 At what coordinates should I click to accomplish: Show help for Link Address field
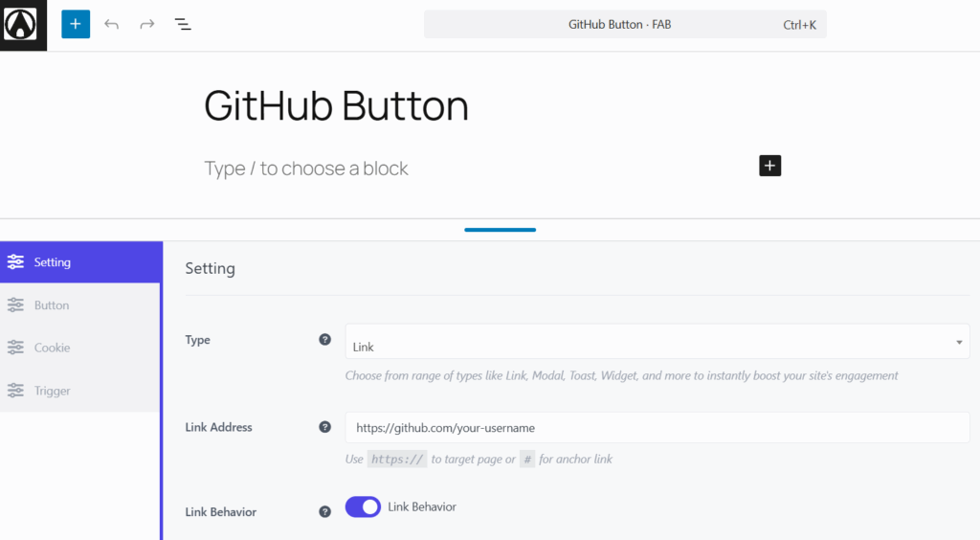(x=325, y=427)
